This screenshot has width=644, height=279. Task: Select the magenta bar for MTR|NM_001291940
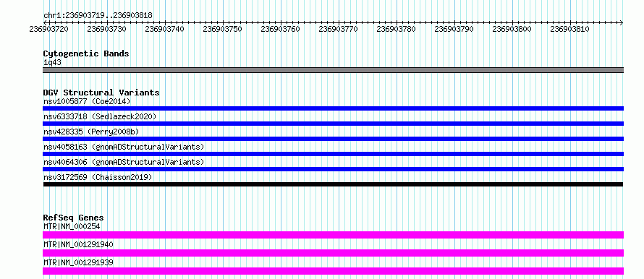pos(333,253)
